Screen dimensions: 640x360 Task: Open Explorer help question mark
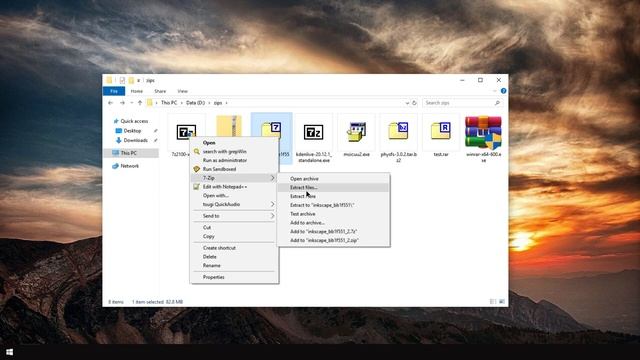(x=503, y=91)
